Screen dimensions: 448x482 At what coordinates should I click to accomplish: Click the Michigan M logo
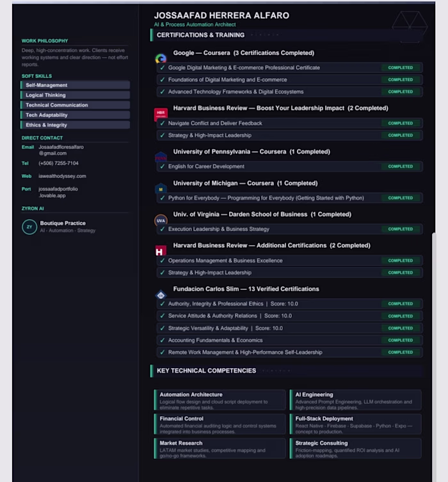tap(161, 189)
